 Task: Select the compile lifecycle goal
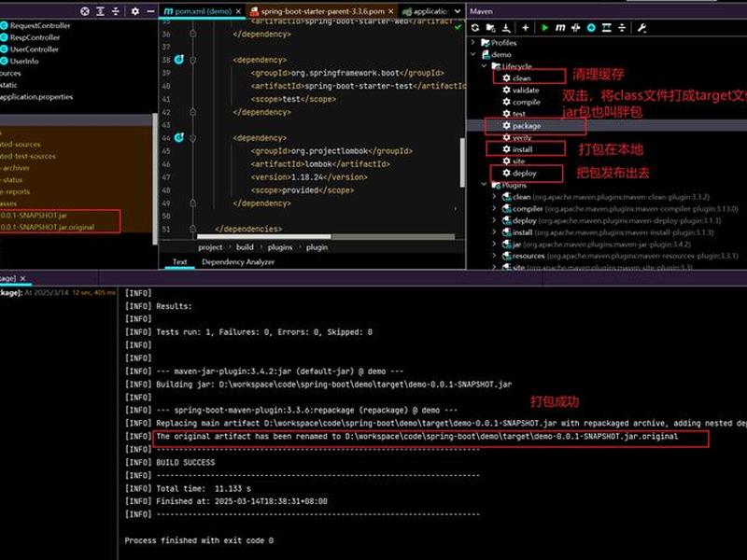(521, 102)
